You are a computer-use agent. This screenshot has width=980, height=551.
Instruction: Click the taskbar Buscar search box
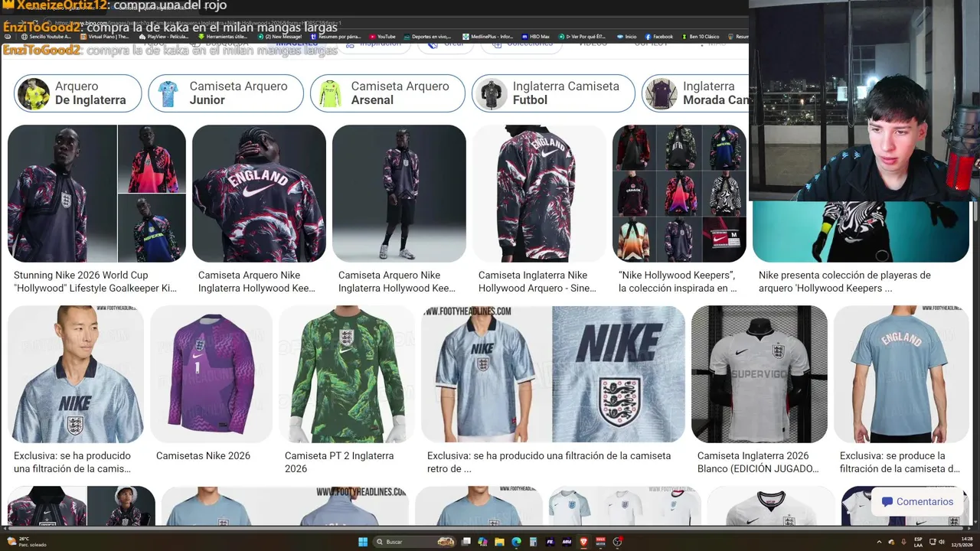(x=414, y=542)
